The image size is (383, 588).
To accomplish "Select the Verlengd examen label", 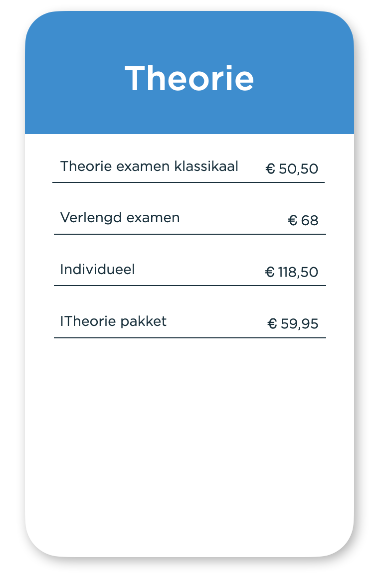I will click(120, 218).
